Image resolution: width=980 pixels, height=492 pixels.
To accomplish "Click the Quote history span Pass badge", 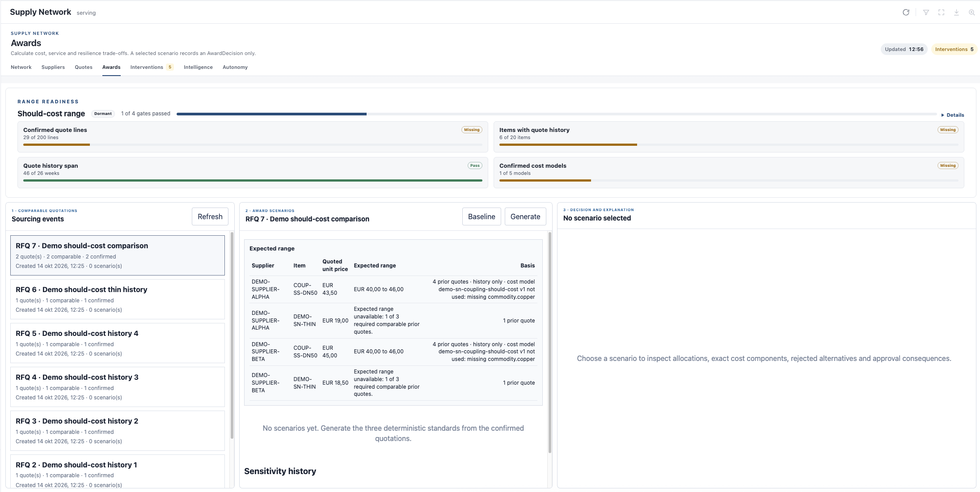I will click(475, 165).
